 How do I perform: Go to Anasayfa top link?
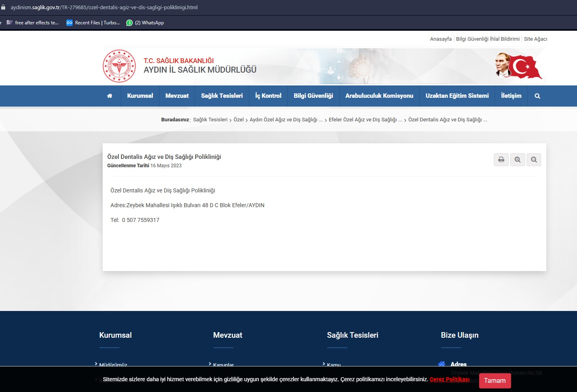coord(441,39)
